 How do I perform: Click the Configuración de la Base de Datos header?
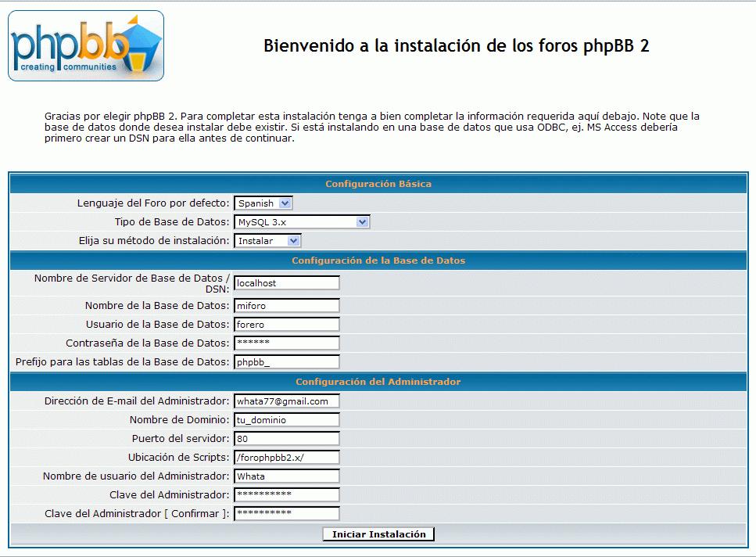pyautogui.click(x=378, y=261)
